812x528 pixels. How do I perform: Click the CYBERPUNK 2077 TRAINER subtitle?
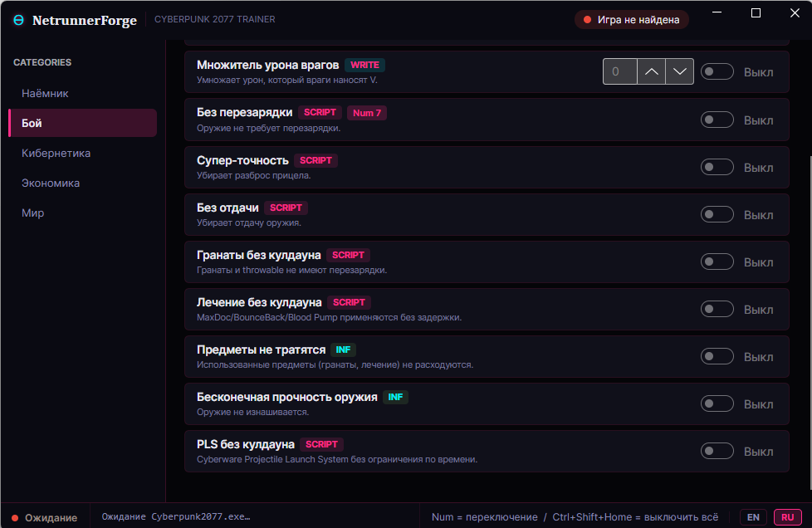coord(215,19)
